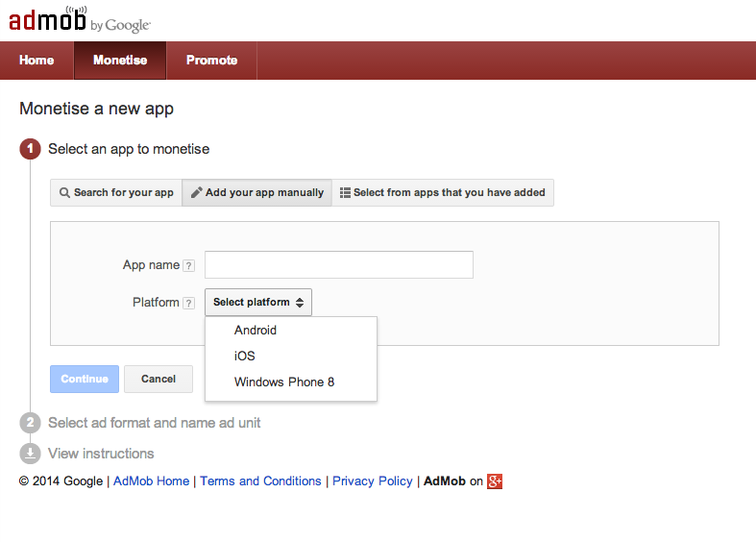Click the View instructions step text
This screenshot has width=756, height=542.
[101, 454]
